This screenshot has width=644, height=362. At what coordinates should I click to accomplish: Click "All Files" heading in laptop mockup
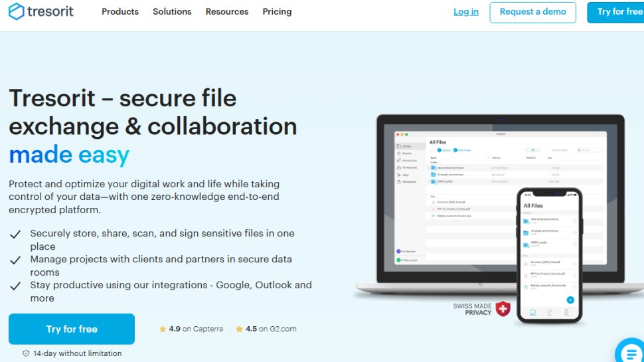click(x=438, y=142)
